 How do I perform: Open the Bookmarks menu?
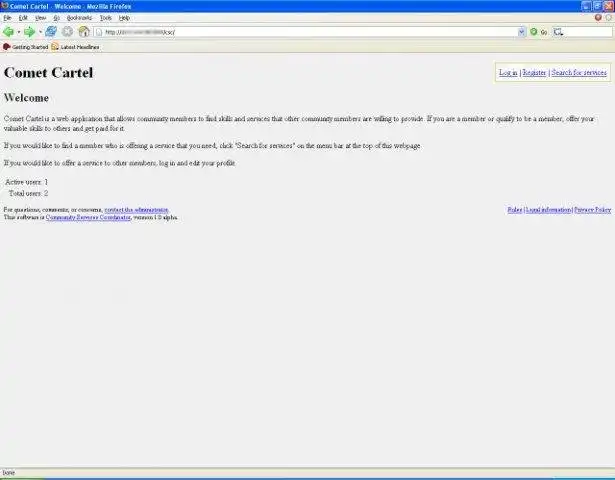(79, 18)
